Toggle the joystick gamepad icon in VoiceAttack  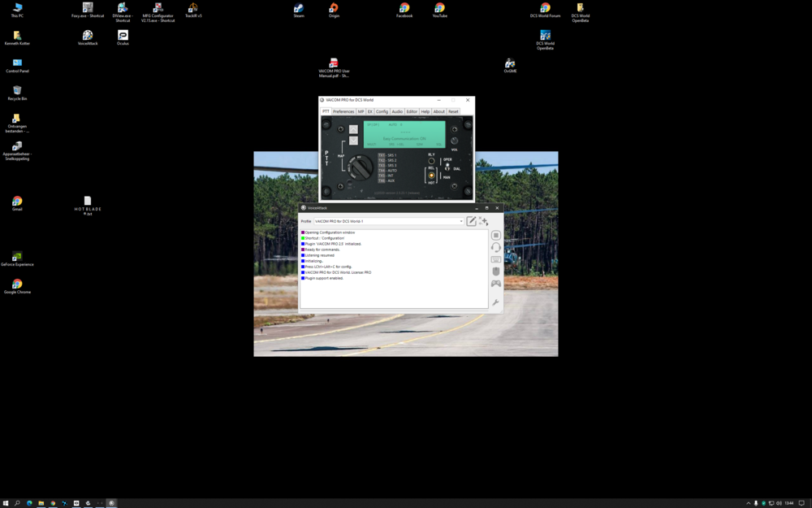coord(496,284)
